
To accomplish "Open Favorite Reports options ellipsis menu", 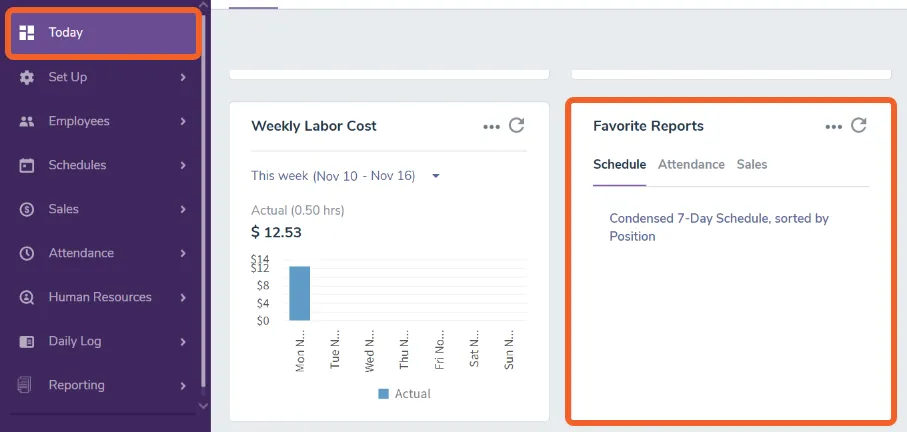I will coord(834,127).
